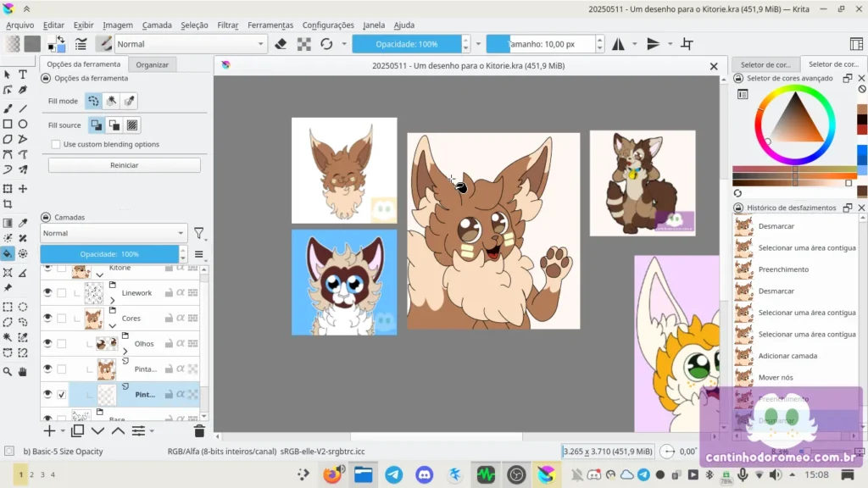
Task: Toggle eraser mode in top toolbar
Action: pos(281,44)
